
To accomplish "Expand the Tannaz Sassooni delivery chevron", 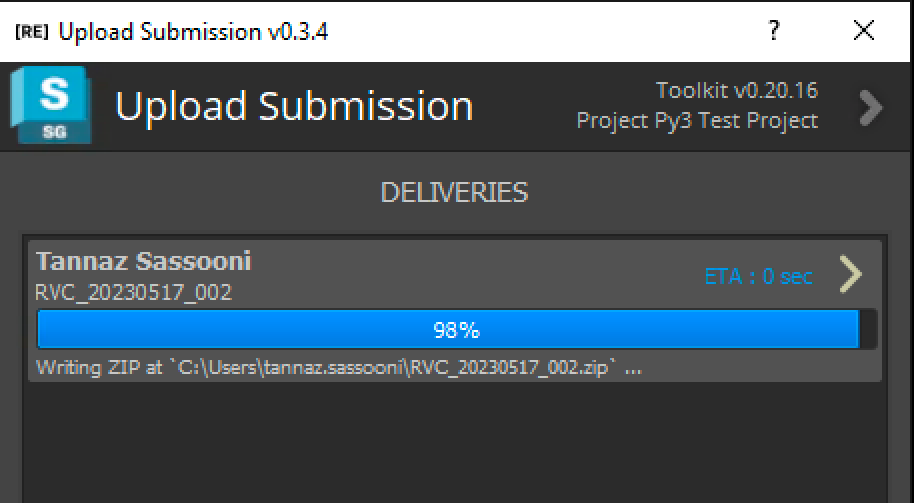I will 850,274.
